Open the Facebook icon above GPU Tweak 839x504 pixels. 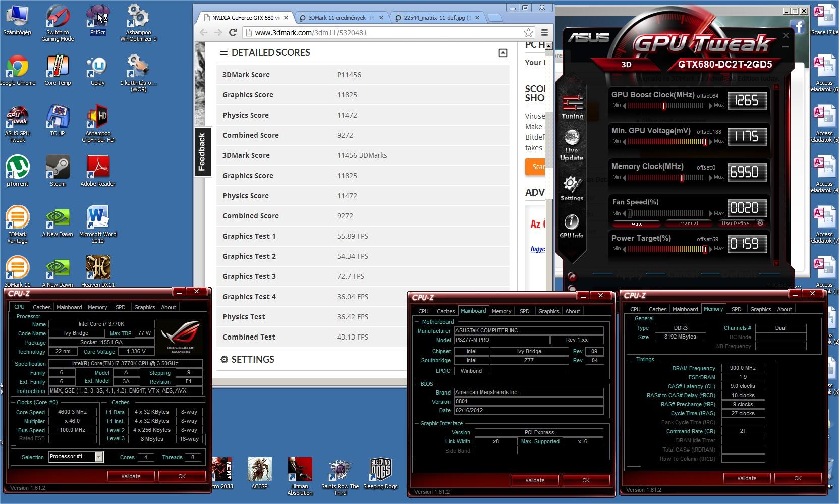coord(798,26)
